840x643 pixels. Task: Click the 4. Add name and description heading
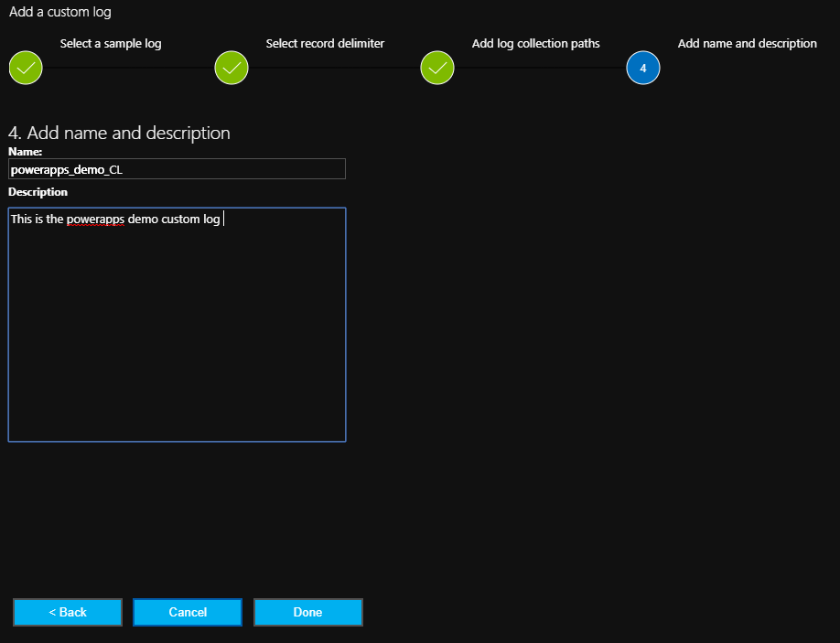click(x=119, y=133)
